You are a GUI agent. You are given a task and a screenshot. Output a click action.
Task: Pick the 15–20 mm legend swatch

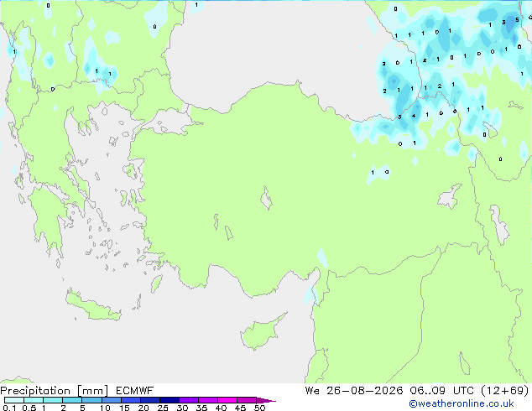(131, 400)
